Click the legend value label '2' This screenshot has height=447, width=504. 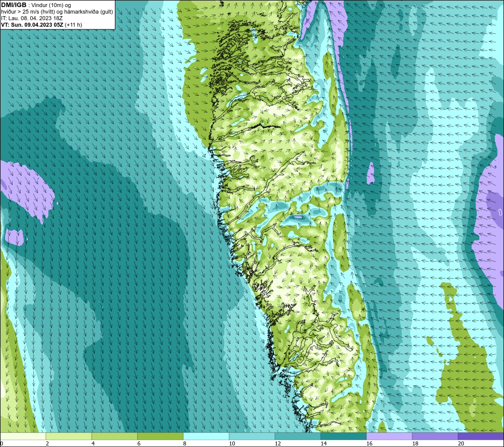pos(47,443)
